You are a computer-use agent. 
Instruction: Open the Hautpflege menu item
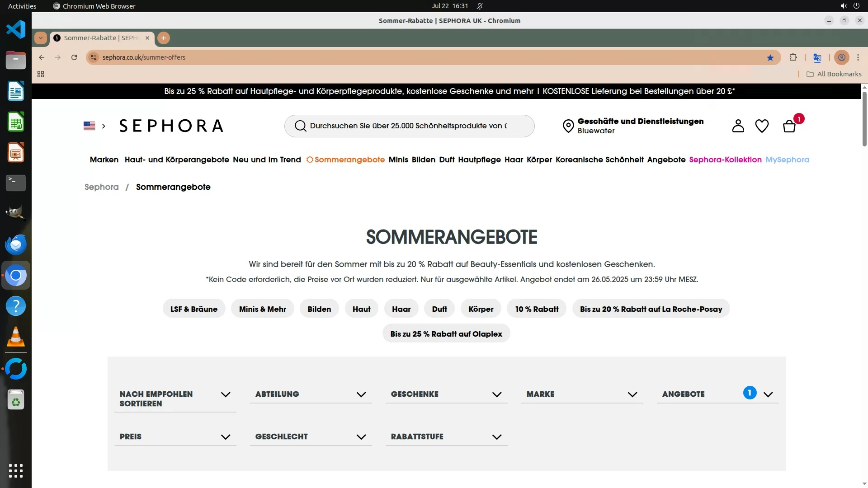coord(479,160)
